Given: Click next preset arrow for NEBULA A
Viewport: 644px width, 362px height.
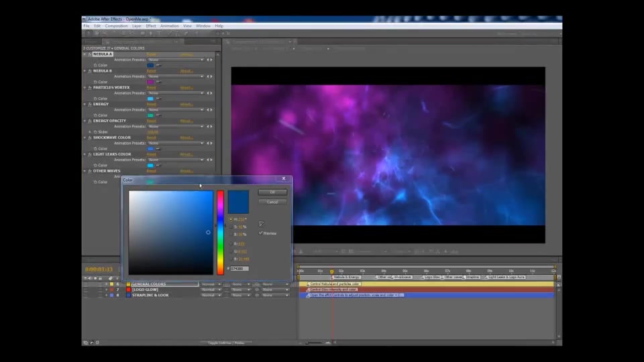Looking at the screenshot, I should point(211,60).
